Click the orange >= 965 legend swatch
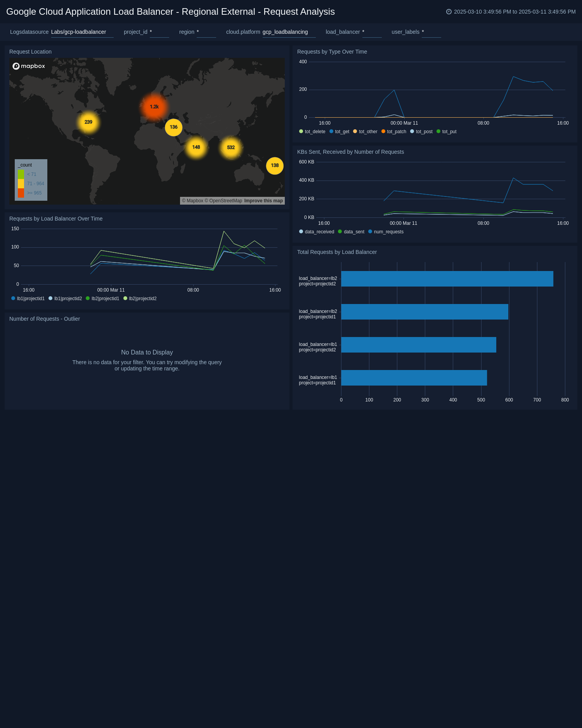Image resolution: width=582 pixels, height=728 pixels. 21,193
